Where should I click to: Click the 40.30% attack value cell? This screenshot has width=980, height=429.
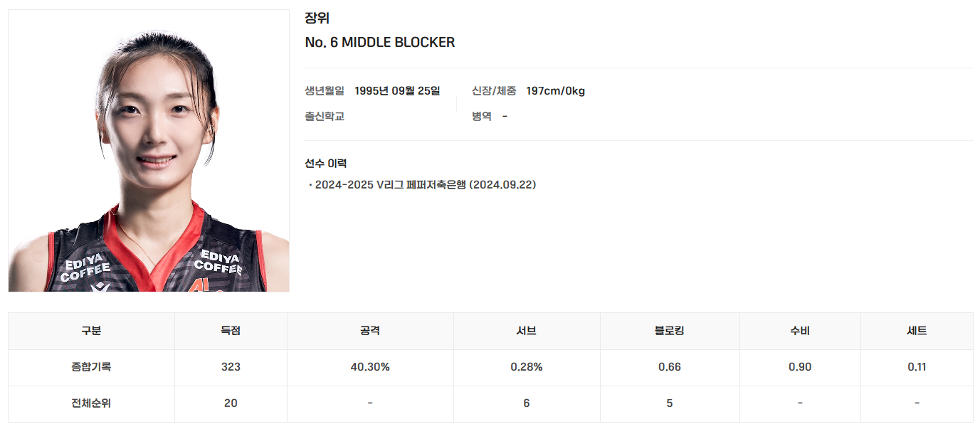pyautogui.click(x=370, y=368)
